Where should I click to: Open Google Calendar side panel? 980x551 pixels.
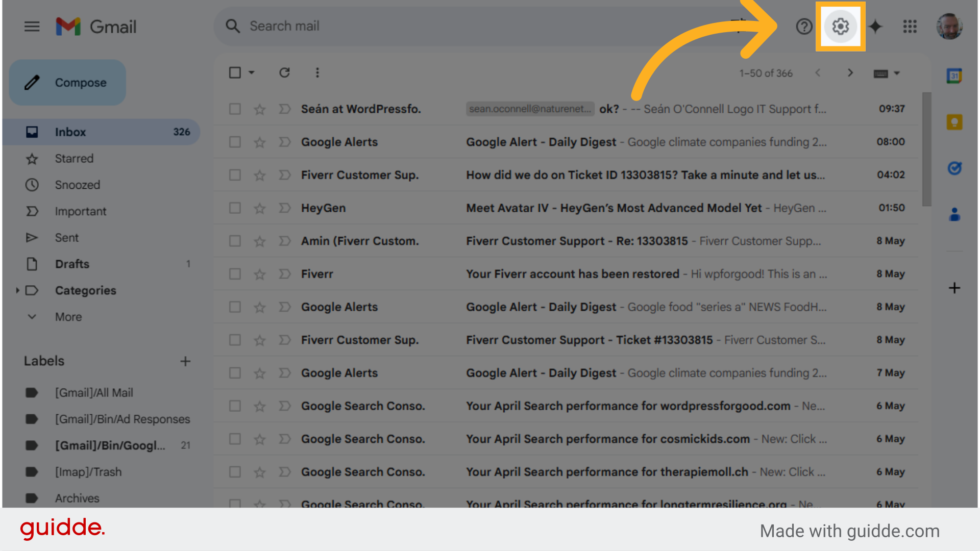click(x=954, y=76)
